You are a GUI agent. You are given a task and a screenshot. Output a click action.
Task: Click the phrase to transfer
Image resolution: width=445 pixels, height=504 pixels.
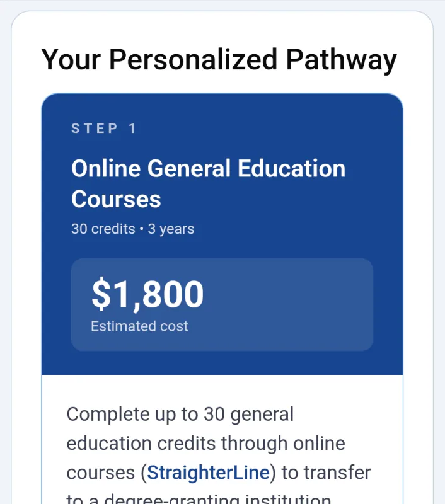[x=323, y=472]
